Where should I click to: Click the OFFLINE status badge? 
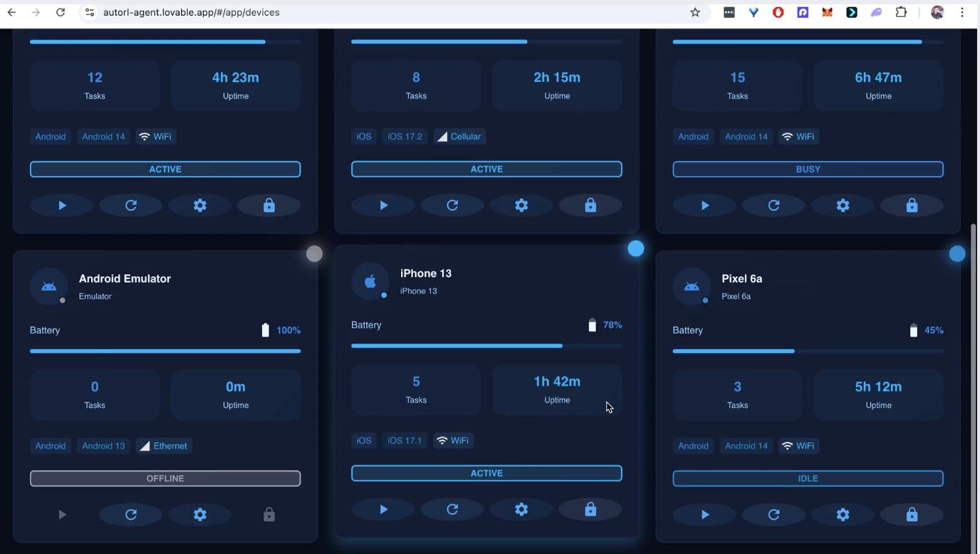coord(165,479)
